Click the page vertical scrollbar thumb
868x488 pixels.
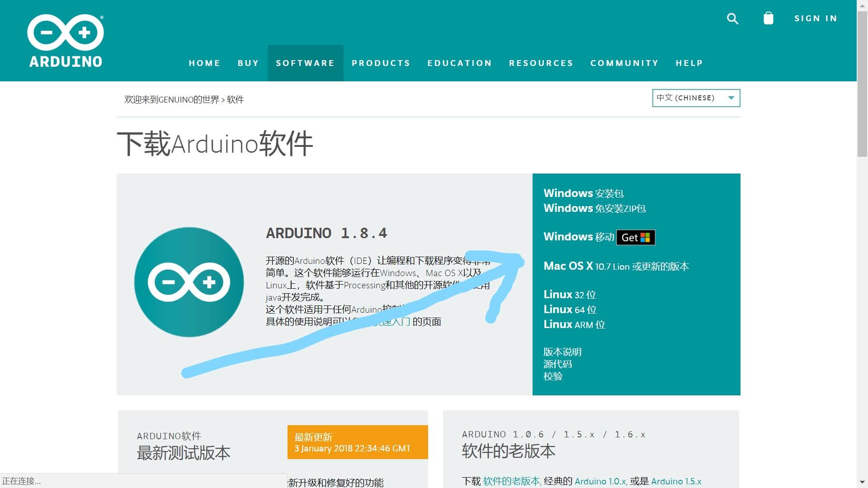[862, 84]
